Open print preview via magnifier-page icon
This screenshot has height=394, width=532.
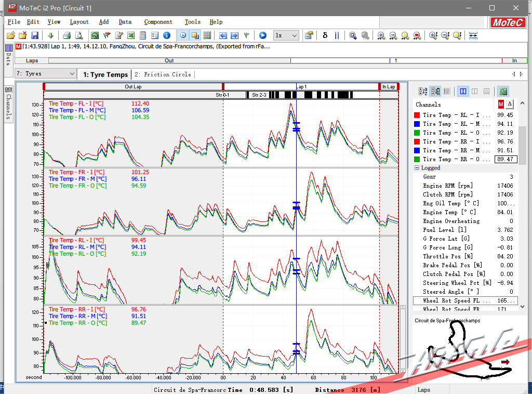point(79,35)
